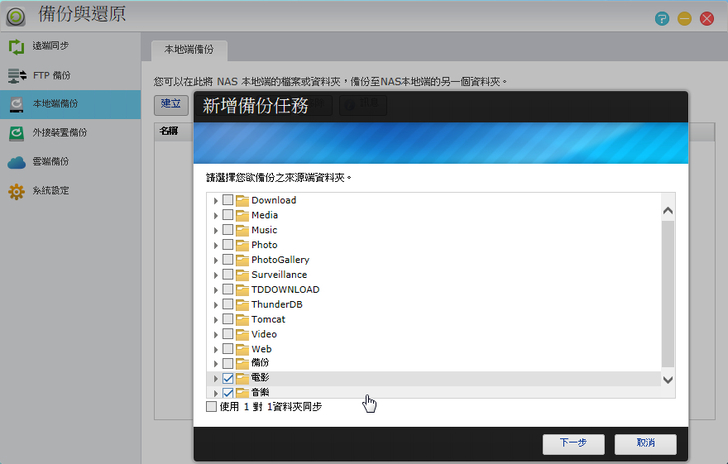This screenshot has height=464, width=728.
Task: Click the scroll down arrow in folder list
Action: [668, 380]
